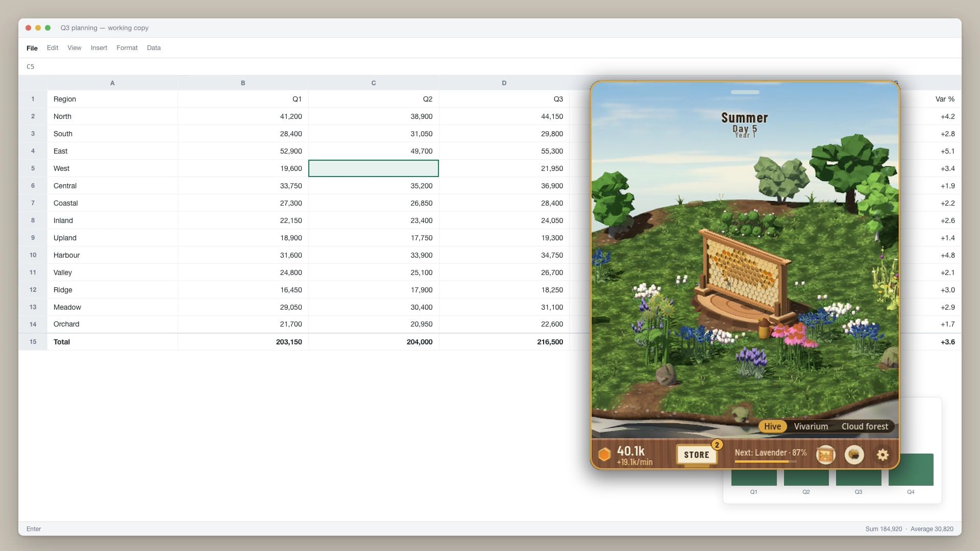Switch to the Hive tab
The height and width of the screenshot is (551, 980).
point(772,427)
